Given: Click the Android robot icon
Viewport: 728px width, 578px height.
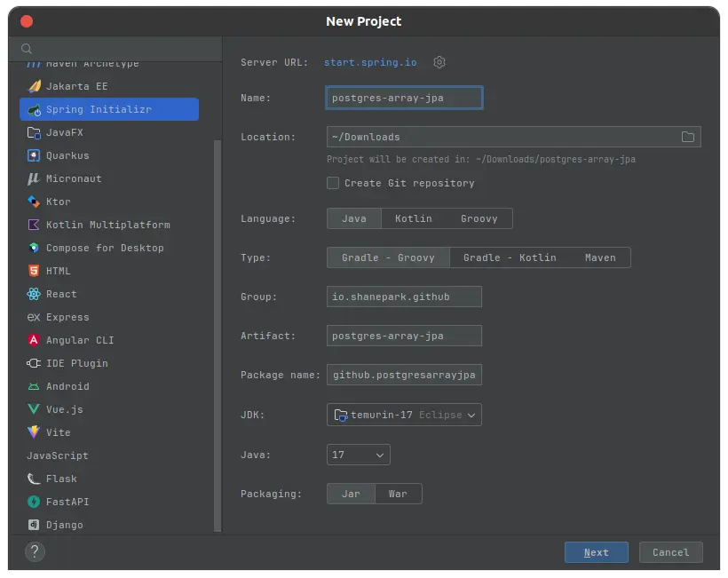Looking at the screenshot, I should pyautogui.click(x=34, y=386).
